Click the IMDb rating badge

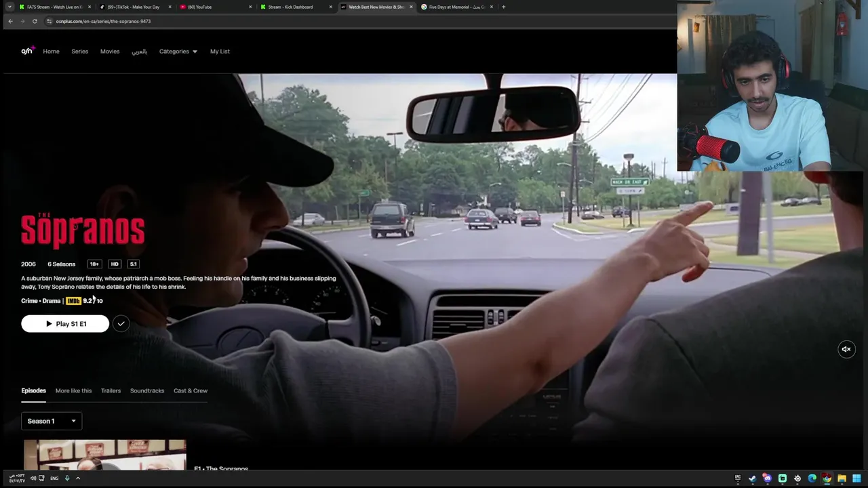pos(73,301)
